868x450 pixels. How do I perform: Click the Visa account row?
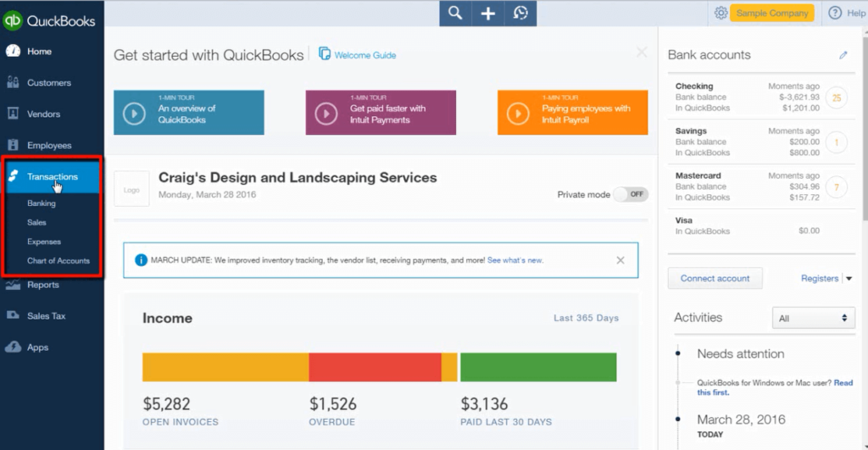coord(761,225)
